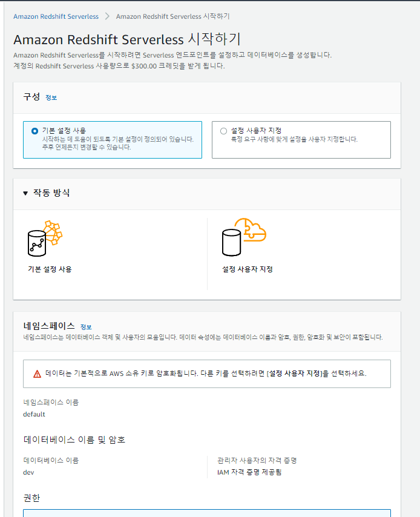Viewport: 420px width, 517px height.
Task: Click the database with analytics graph icon
Action: 45,239
